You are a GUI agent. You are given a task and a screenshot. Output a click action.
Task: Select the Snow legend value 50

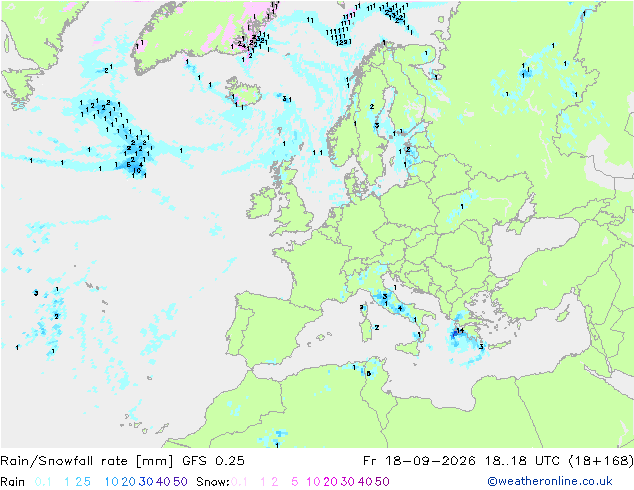[x=382, y=482]
